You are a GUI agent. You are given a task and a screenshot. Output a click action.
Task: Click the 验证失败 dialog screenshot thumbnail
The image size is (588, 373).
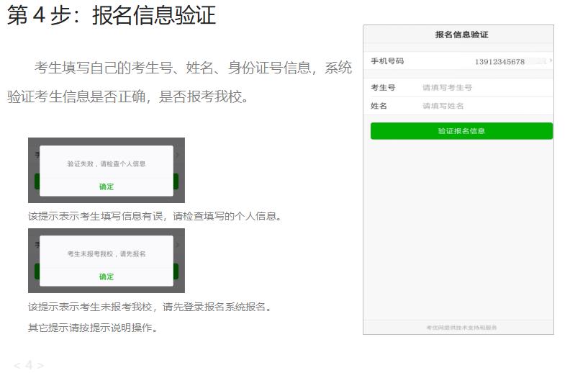(106, 170)
